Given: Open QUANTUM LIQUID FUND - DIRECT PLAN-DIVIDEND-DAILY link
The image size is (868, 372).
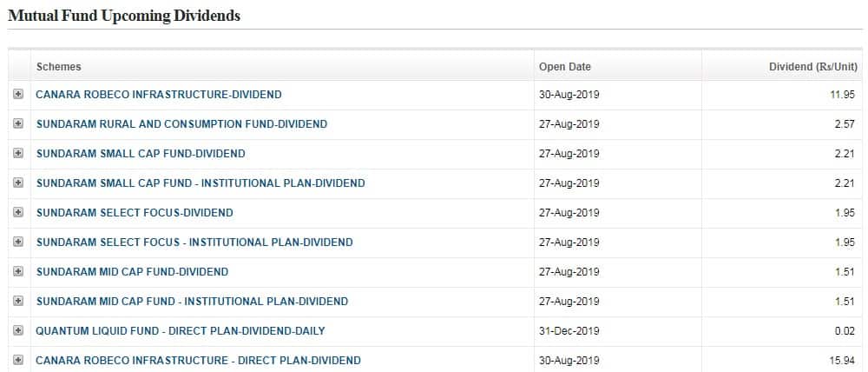Looking at the screenshot, I should (x=181, y=331).
